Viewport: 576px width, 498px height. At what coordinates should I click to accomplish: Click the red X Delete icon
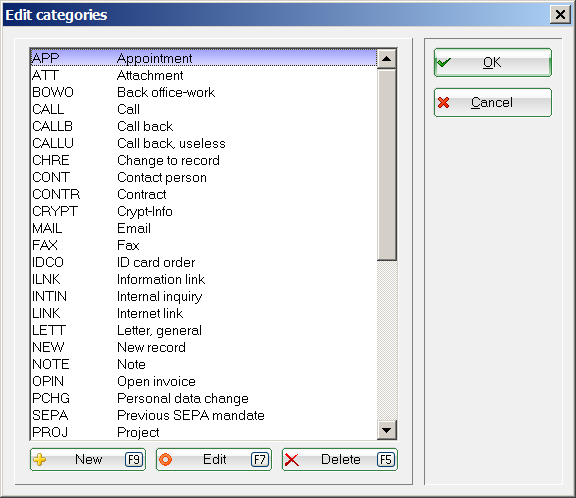(x=292, y=460)
